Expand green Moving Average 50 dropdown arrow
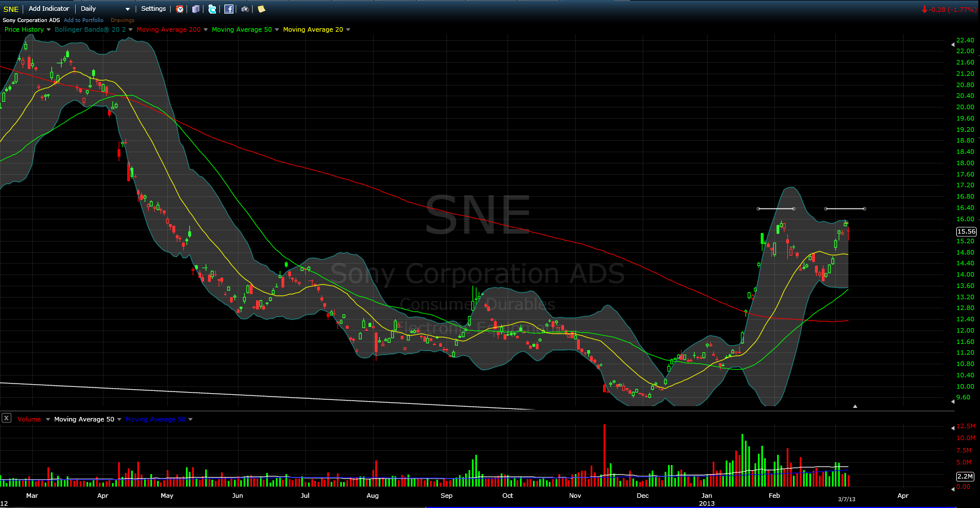This screenshot has height=508, width=980. [x=277, y=30]
